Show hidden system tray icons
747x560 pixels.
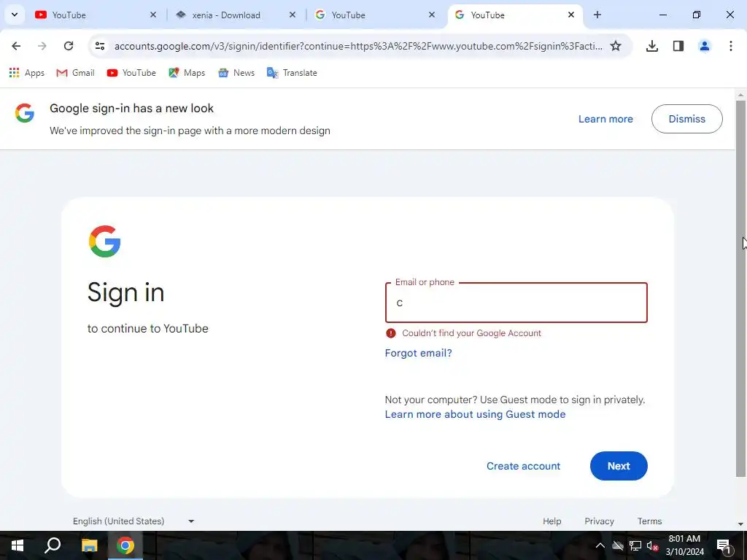pyautogui.click(x=600, y=545)
